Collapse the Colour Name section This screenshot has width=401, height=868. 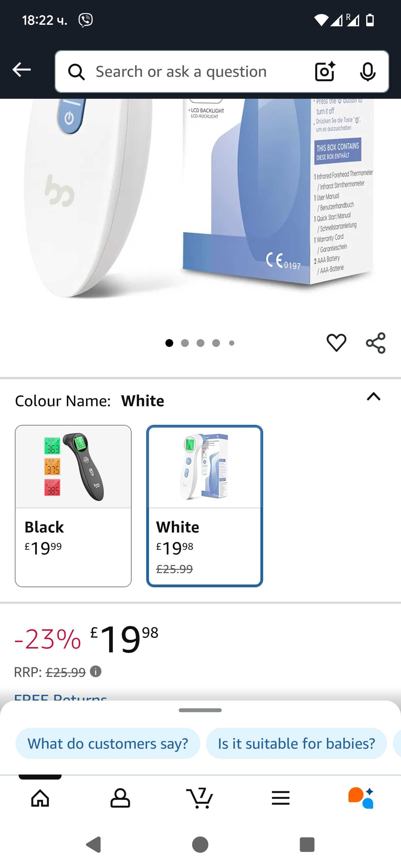pyautogui.click(x=373, y=397)
